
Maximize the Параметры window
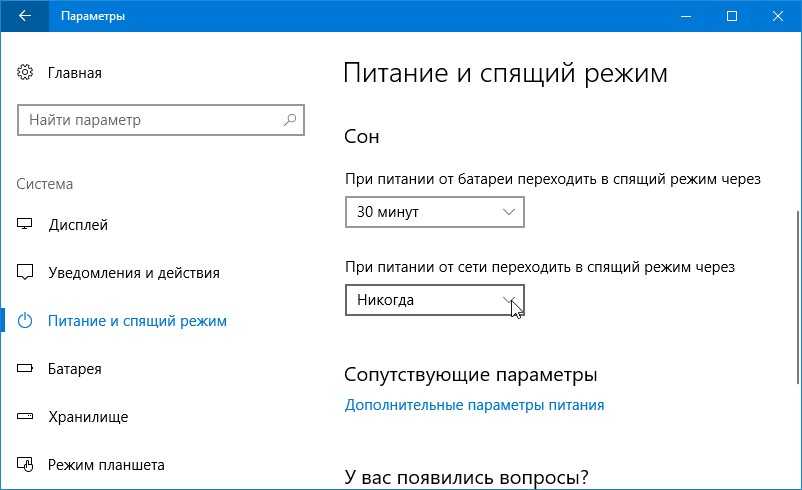click(731, 16)
